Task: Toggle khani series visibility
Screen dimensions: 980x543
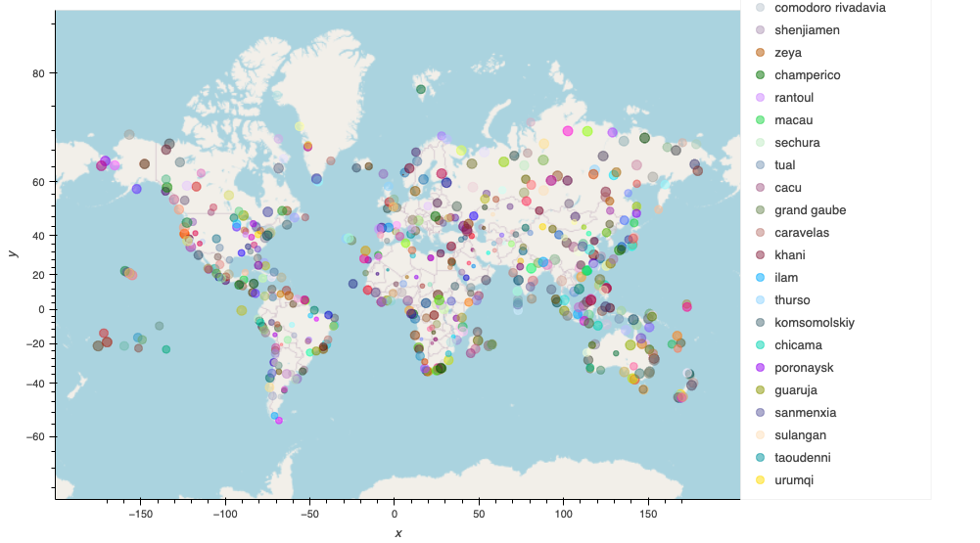Action: pos(780,255)
